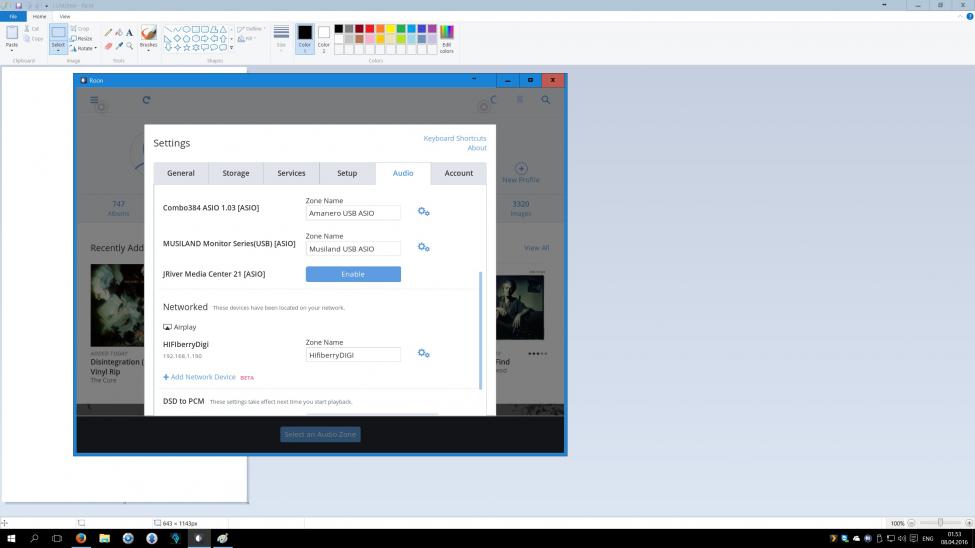Select the oval shape in Shapes gallery

pos(187,29)
